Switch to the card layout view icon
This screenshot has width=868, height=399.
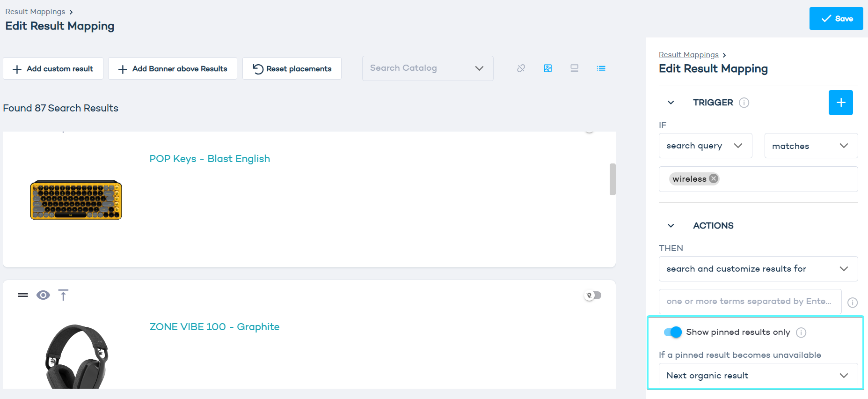(574, 68)
